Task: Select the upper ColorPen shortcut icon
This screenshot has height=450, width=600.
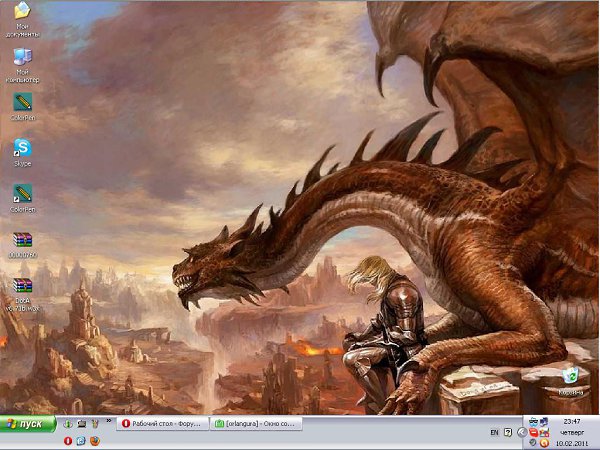Action: point(21,102)
